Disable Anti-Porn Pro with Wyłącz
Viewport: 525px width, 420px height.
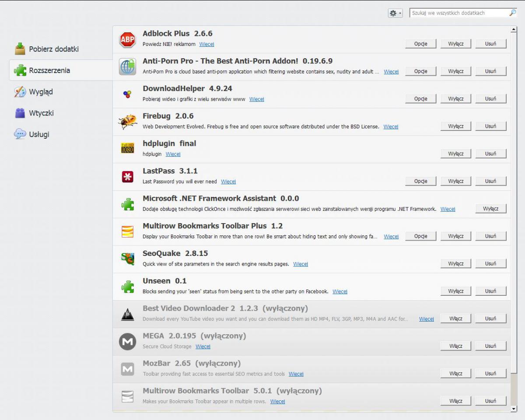click(456, 71)
